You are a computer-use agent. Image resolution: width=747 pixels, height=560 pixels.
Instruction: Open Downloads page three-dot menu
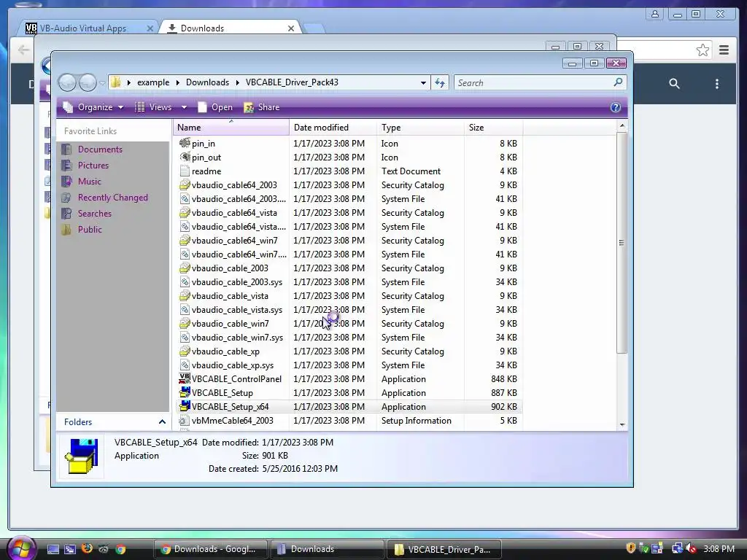coord(716,84)
